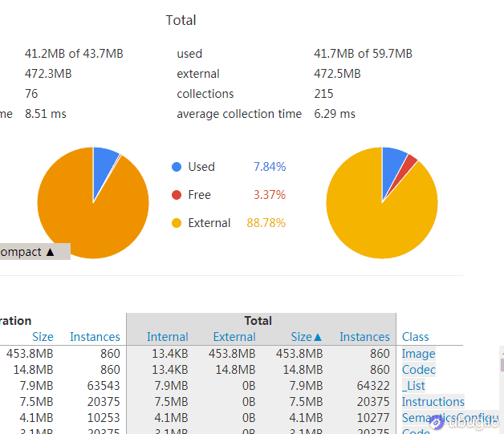Screen dimensions: 504x434
Task: Click the blue Used legend dot
Action: (x=177, y=167)
